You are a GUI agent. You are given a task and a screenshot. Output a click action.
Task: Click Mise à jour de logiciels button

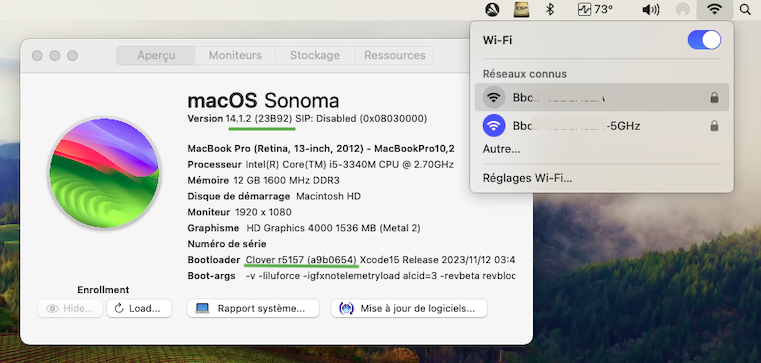[409, 308]
